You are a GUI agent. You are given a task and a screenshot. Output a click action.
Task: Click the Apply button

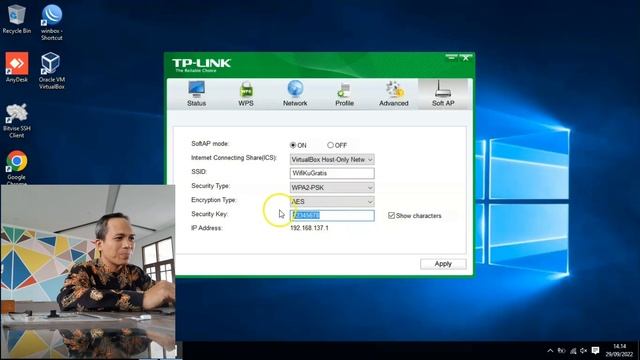[443, 264]
